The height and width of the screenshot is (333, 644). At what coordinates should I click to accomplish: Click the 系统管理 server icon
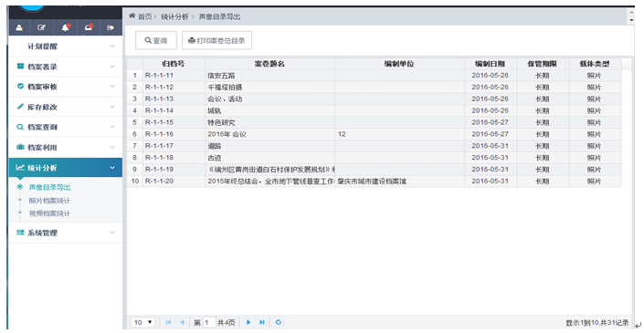point(20,233)
